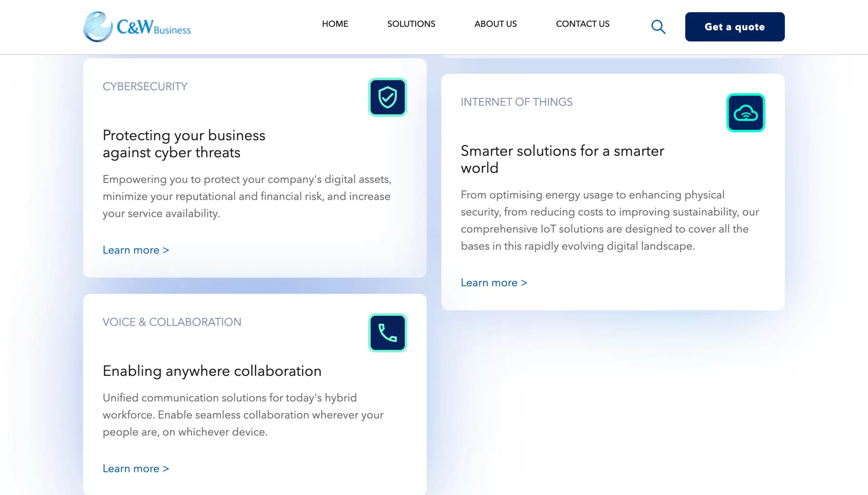
Task: Open the HOME menu item
Action: coord(335,24)
